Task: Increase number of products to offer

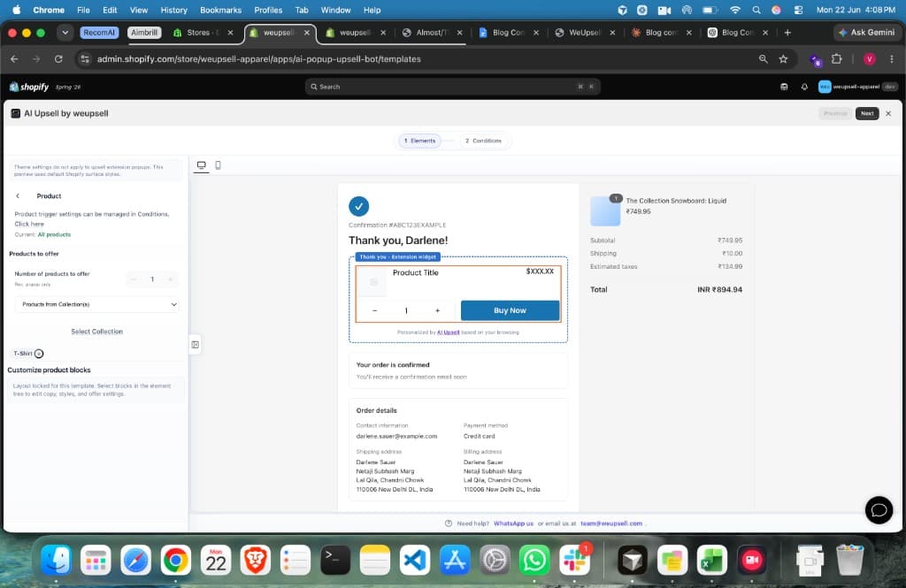Action: 171,279
